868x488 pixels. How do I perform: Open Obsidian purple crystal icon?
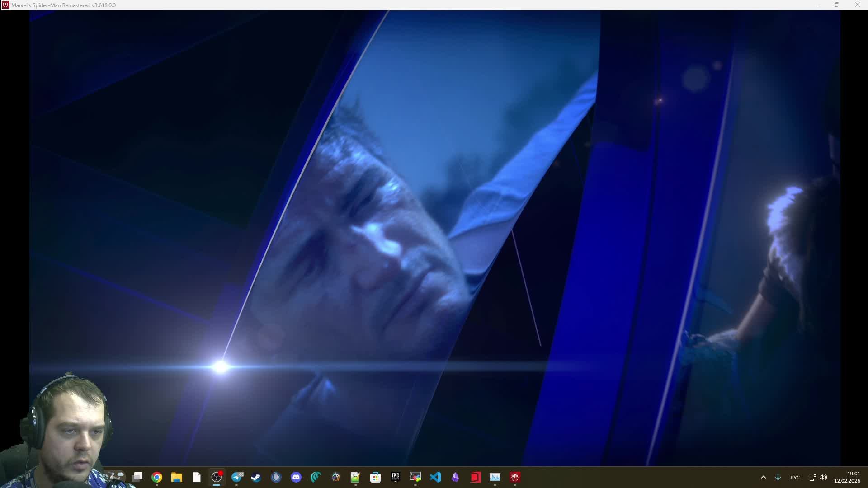coord(455,477)
